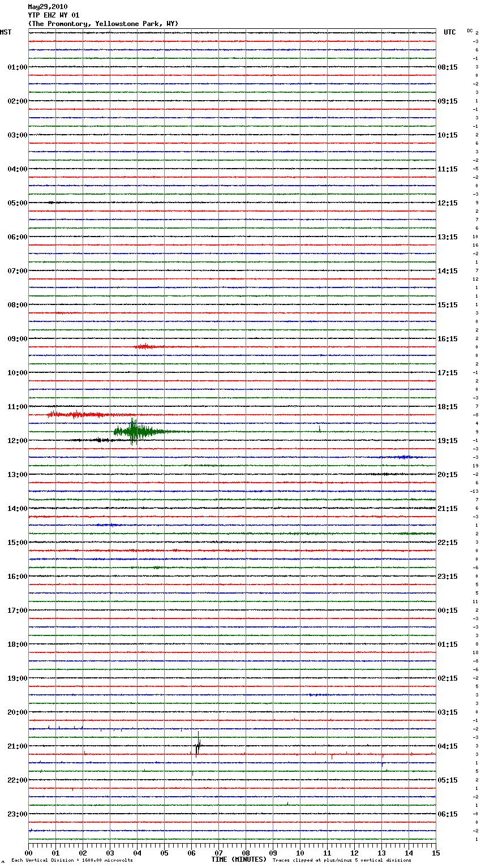Click the '03:00' MST time label
The width and height of the screenshot is (481, 868).
(x=17, y=135)
